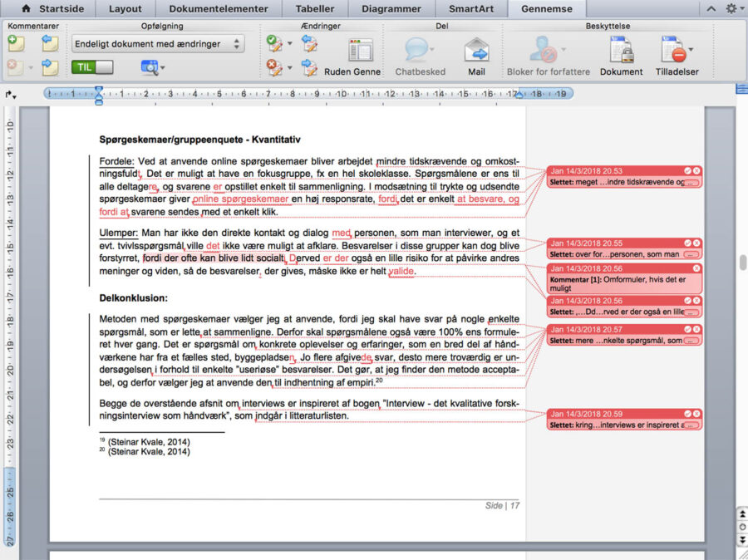Reject the current tracked change
Image resolution: width=748 pixels, height=560 pixels.
[274, 68]
